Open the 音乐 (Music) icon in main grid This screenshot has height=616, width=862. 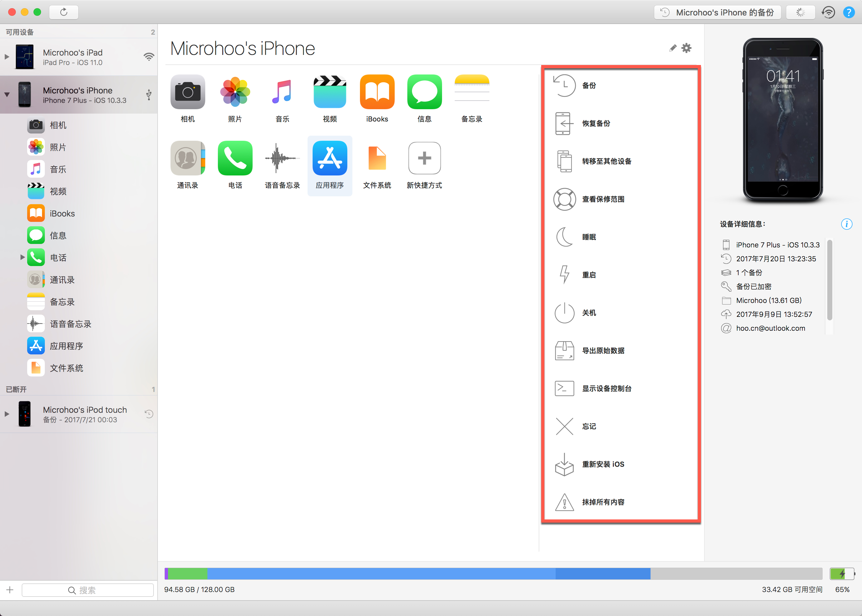282,92
